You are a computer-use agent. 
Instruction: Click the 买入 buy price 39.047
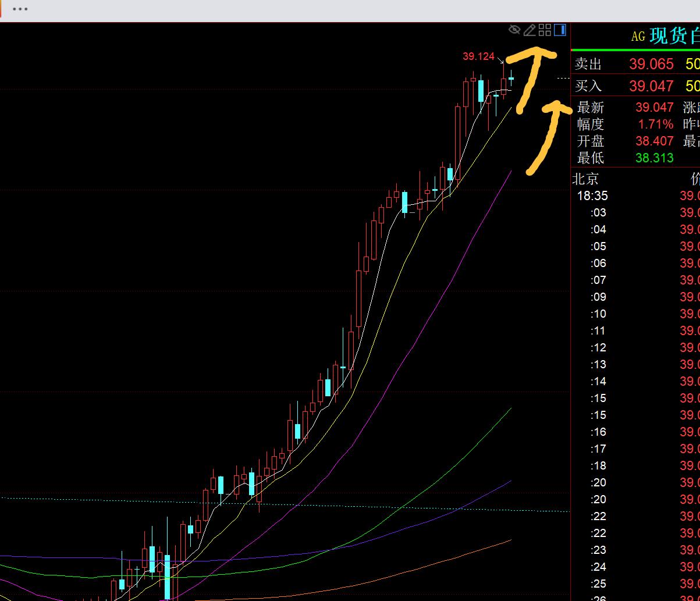[651, 86]
